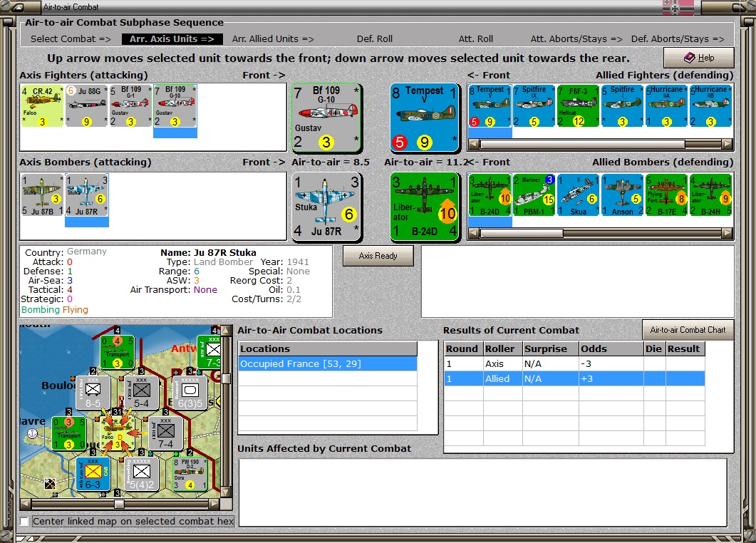756x543 pixels.
Task: Click the Result column header
Action: (x=685, y=348)
